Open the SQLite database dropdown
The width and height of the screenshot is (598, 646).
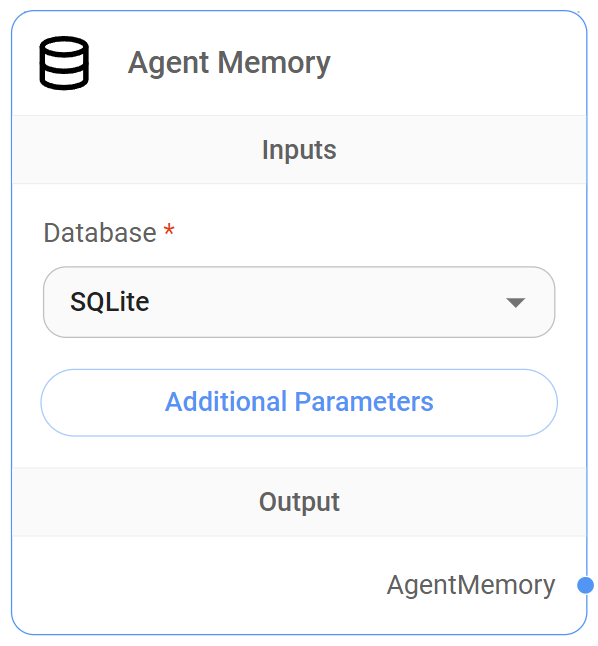point(299,302)
